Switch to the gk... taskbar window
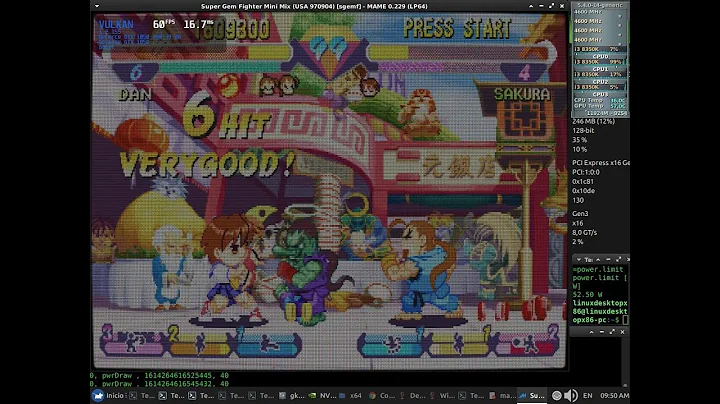 [292, 395]
